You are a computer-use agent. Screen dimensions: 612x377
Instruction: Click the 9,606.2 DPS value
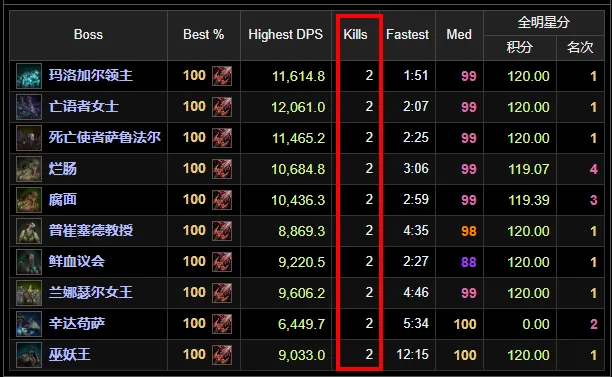tap(302, 293)
